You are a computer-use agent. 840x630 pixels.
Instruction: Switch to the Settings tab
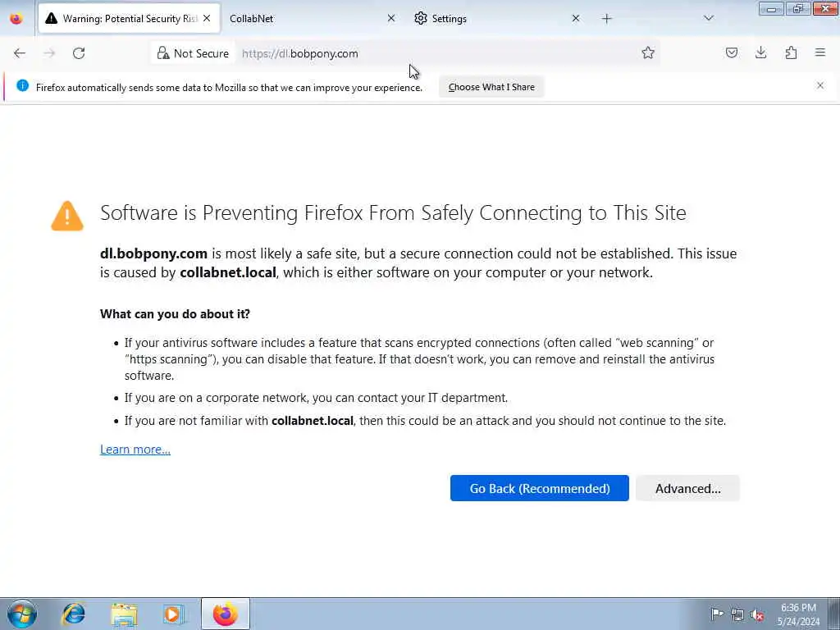496,19
